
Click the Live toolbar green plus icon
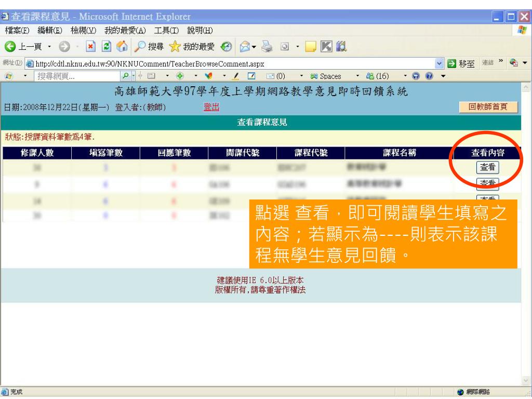coord(180,76)
